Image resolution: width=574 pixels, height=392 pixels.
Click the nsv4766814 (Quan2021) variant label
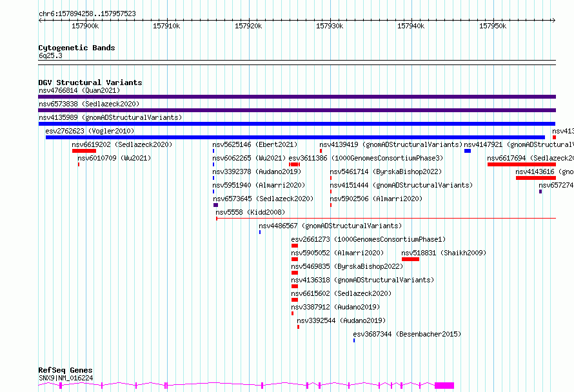click(79, 90)
